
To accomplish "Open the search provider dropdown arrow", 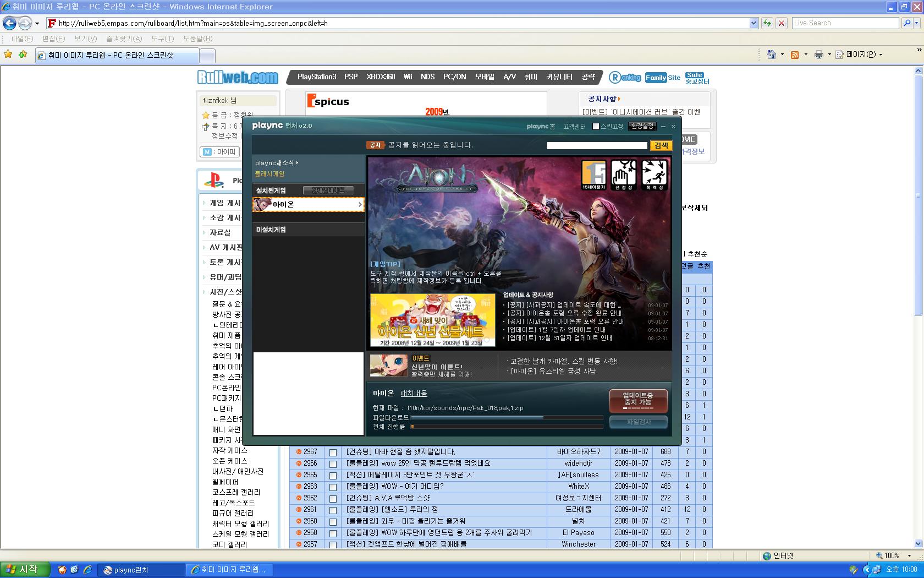I will click(917, 23).
